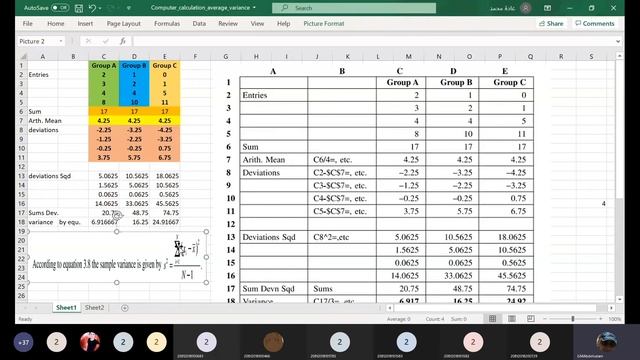Click the user account avatar
The width and height of the screenshot is (640, 360).
[526, 8]
